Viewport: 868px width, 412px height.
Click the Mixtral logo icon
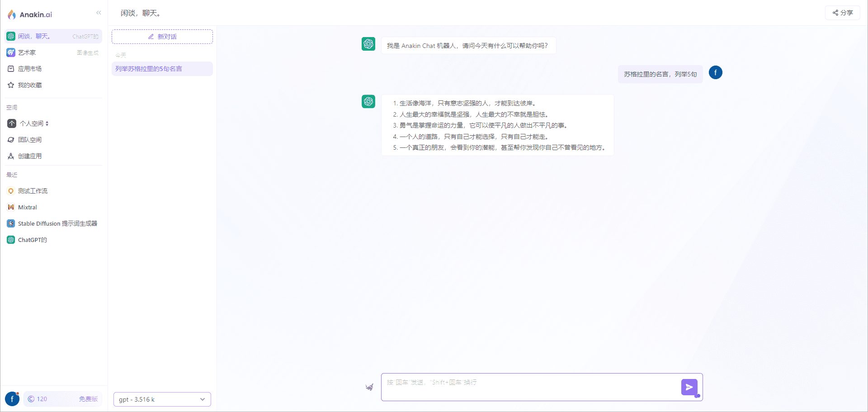coord(11,207)
